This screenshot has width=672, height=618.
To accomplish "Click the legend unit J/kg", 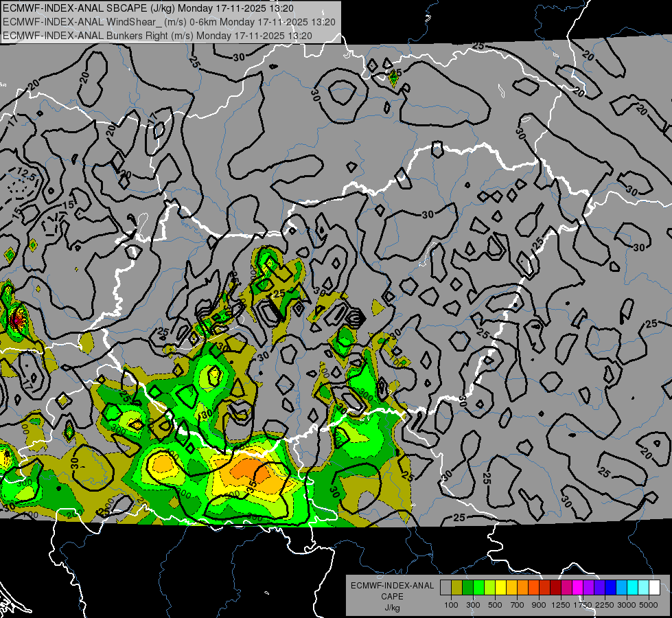I will pos(392,608).
